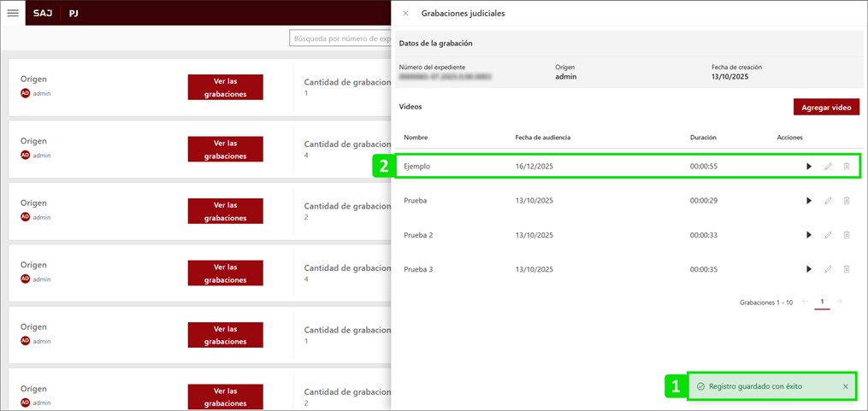The height and width of the screenshot is (411, 868).
Task: Delete the Prueba 2 video
Action: (847, 235)
